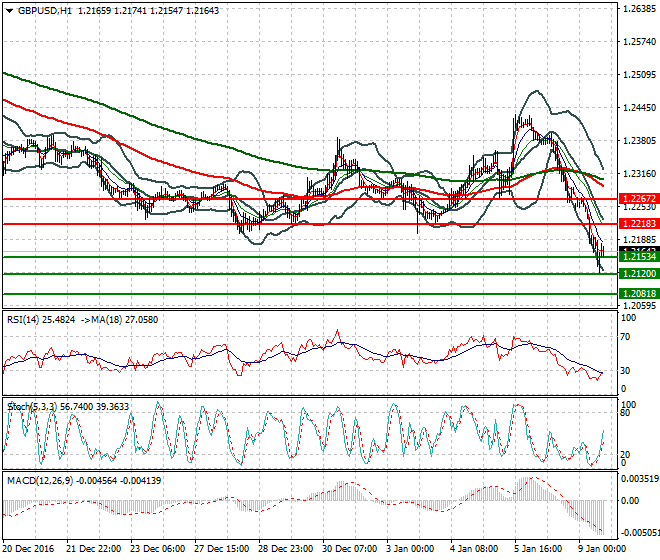Click the 1.26385 price on the scale
The height and width of the screenshot is (560, 660).
click(637, 8)
